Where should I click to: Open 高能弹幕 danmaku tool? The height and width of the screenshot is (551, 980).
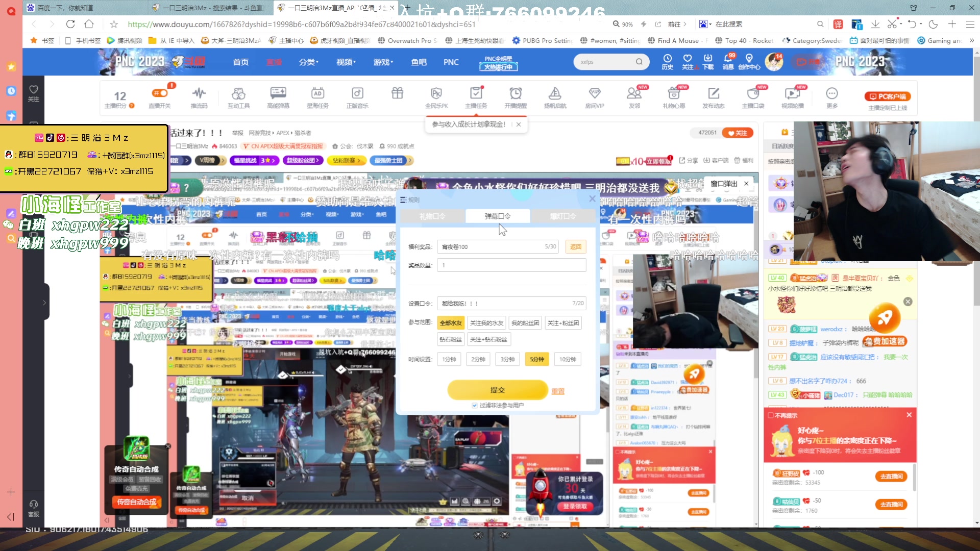pyautogui.click(x=278, y=97)
